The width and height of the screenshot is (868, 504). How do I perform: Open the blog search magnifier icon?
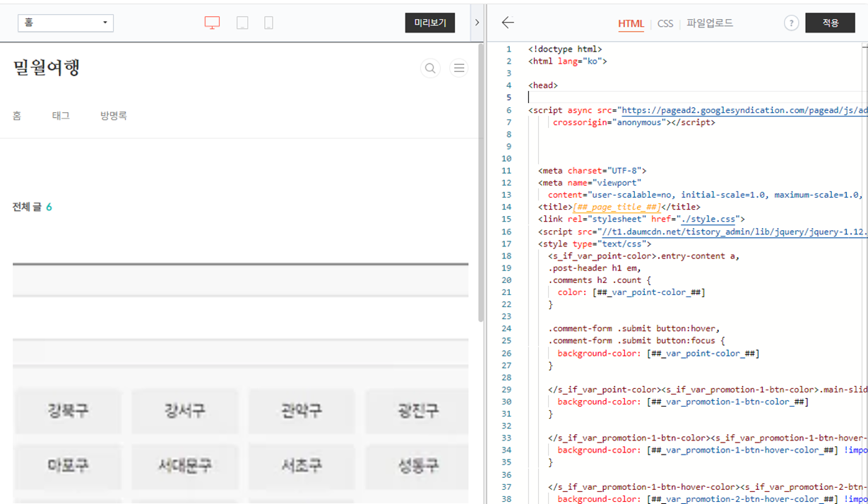click(x=430, y=68)
